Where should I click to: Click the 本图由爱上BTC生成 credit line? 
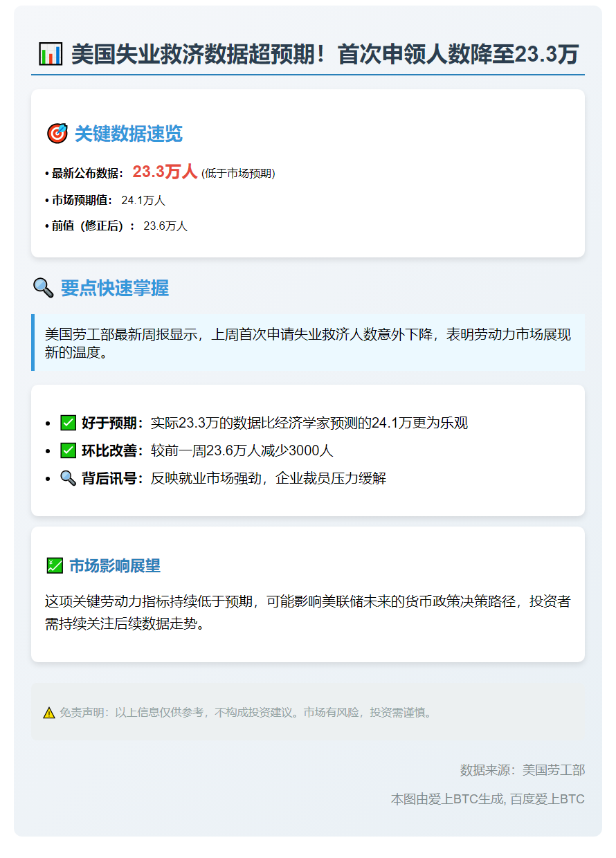coord(487,799)
